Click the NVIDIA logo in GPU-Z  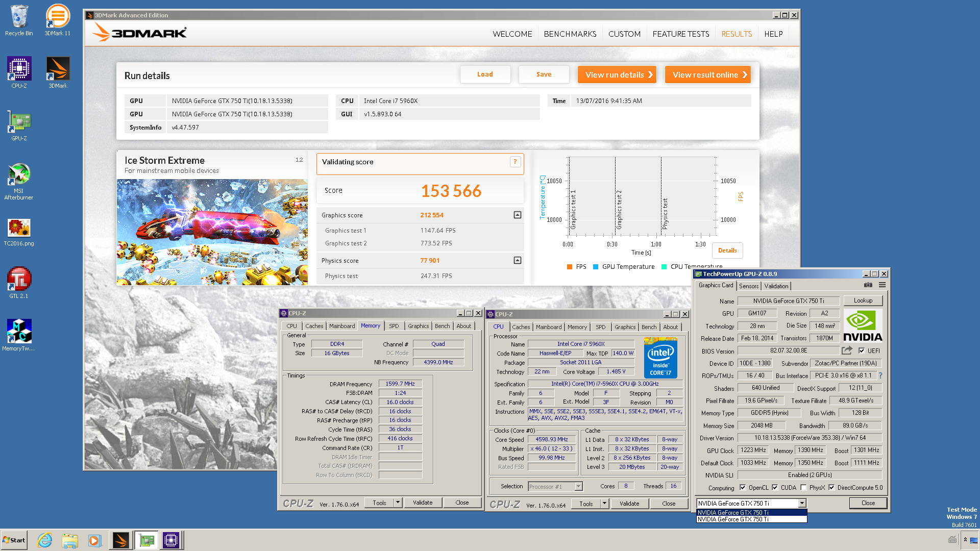[x=862, y=326]
